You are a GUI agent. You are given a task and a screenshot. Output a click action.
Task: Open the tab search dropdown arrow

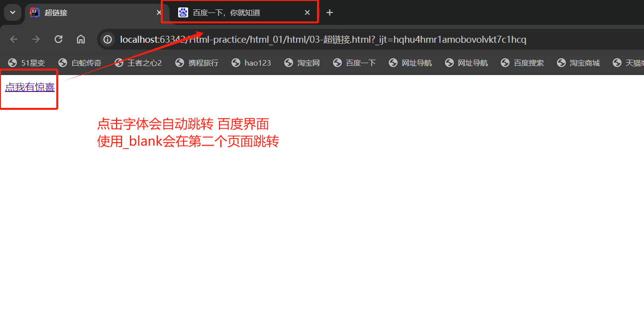pos(13,12)
